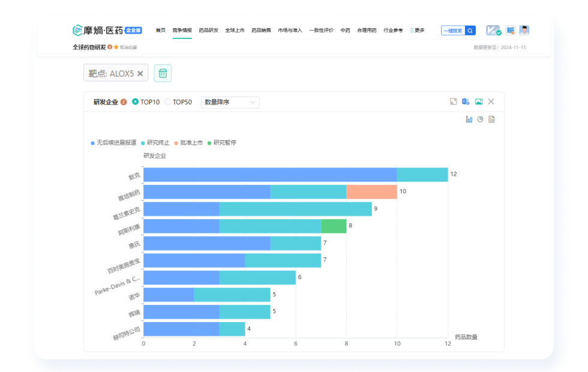Click the orange info icon beside 全球药物研发
This screenshot has height=372, width=588.
110,47
